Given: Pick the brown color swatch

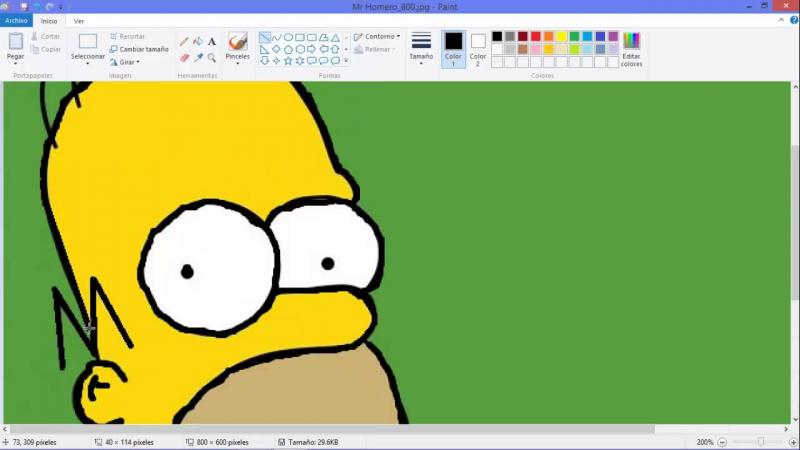Looking at the screenshot, I should [522, 49].
